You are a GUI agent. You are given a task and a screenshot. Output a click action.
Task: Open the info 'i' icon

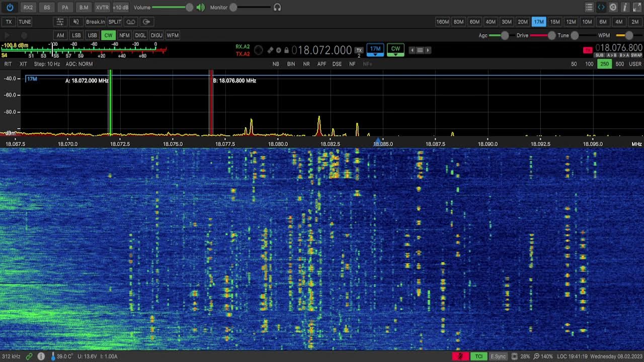(625, 8)
